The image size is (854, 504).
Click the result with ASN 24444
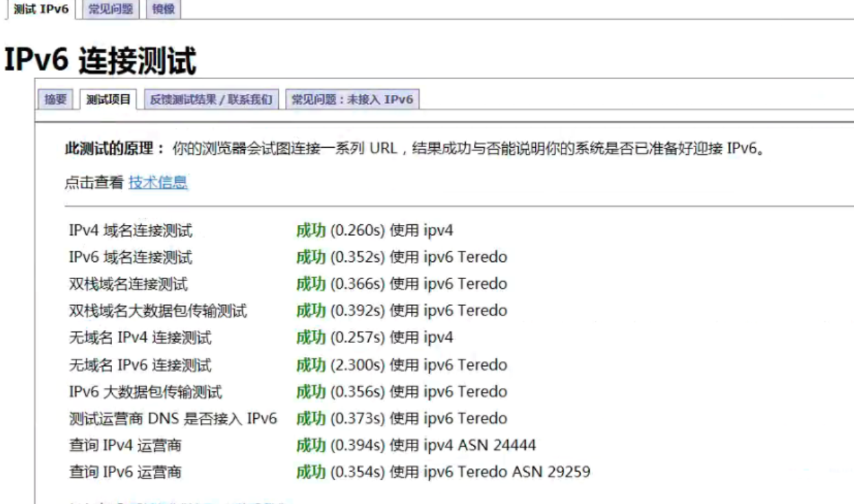[x=416, y=446]
